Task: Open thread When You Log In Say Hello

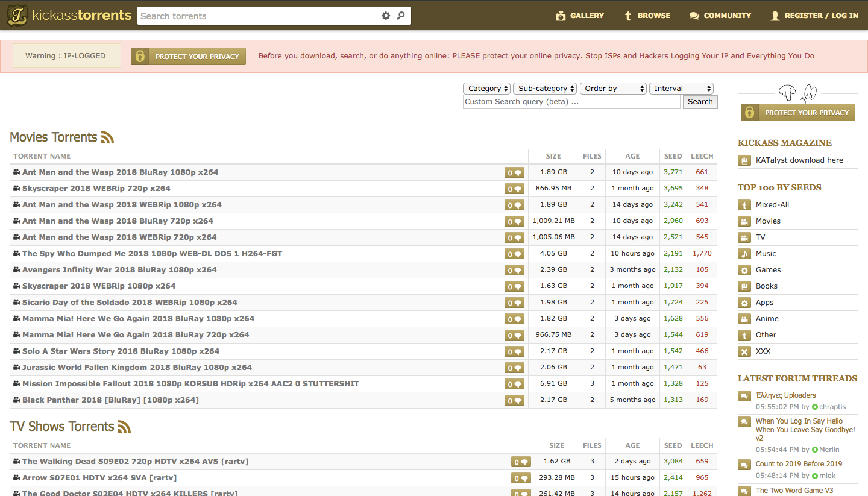Action: pyautogui.click(x=805, y=430)
